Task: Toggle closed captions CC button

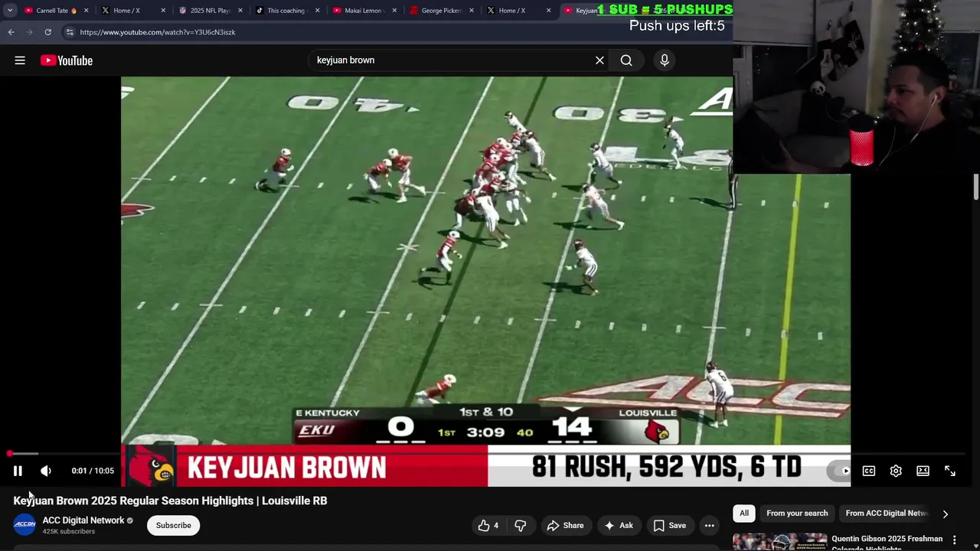Action: [869, 471]
